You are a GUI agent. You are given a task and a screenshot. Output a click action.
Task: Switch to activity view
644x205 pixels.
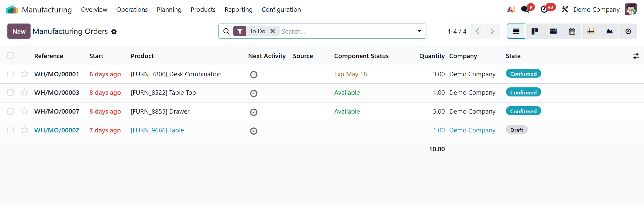pos(628,31)
